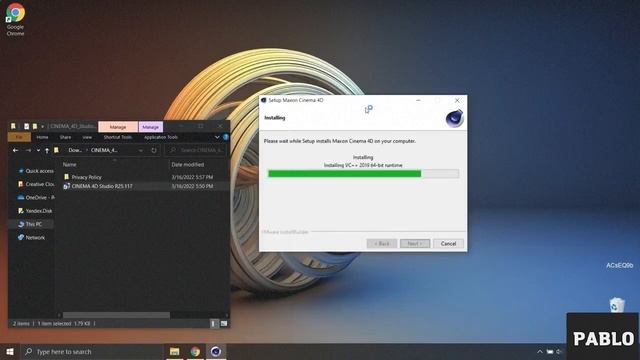Expand the Explorer ribbon with the chevron

tap(217, 137)
